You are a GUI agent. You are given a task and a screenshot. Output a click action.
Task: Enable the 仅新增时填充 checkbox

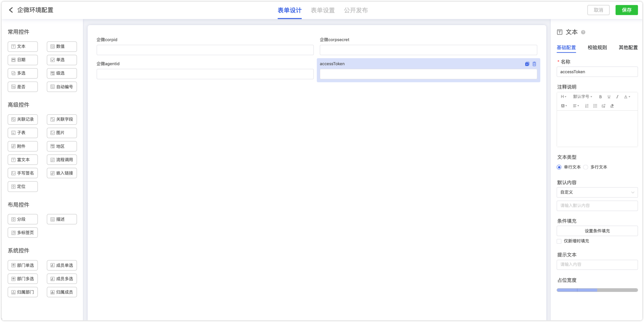click(x=559, y=241)
